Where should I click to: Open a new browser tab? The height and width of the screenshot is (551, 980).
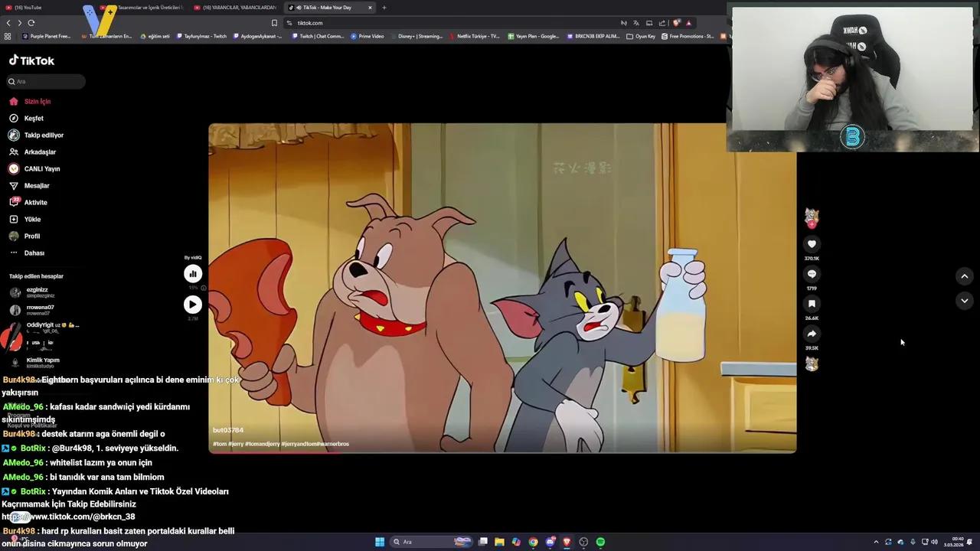[x=384, y=8]
